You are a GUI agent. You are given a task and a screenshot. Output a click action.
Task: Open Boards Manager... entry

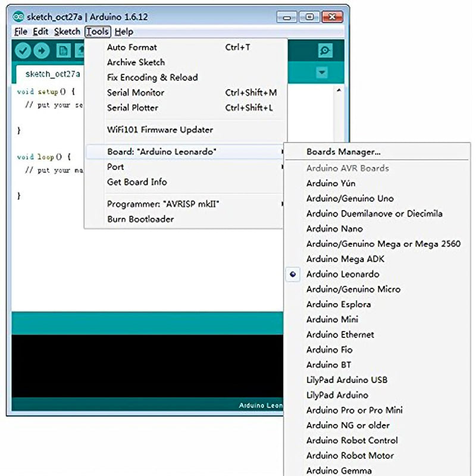point(343,152)
